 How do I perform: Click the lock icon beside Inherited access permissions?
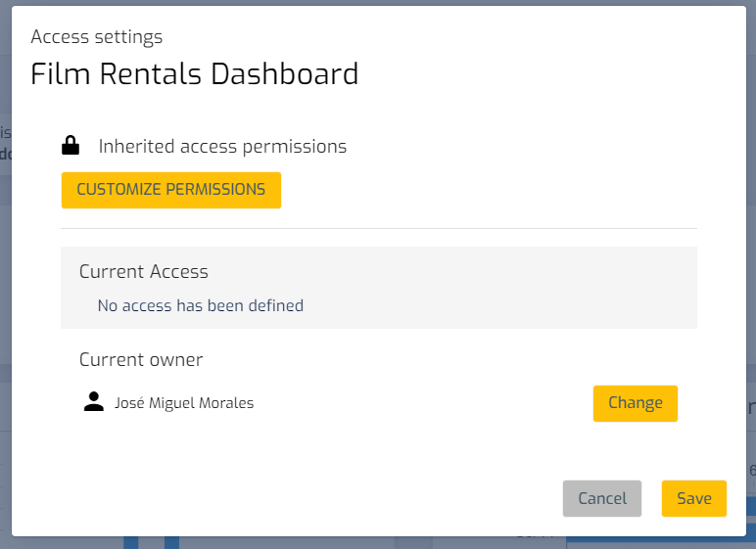pyautogui.click(x=71, y=145)
